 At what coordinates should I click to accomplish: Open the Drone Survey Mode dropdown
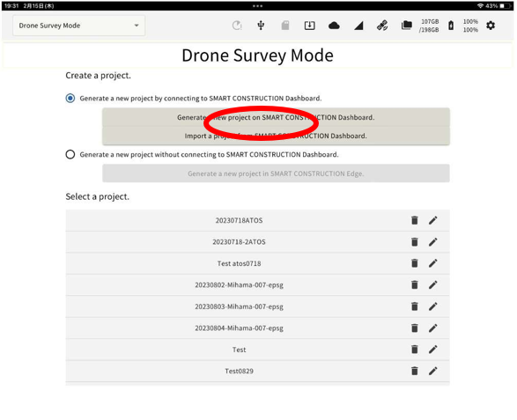[x=78, y=26]
